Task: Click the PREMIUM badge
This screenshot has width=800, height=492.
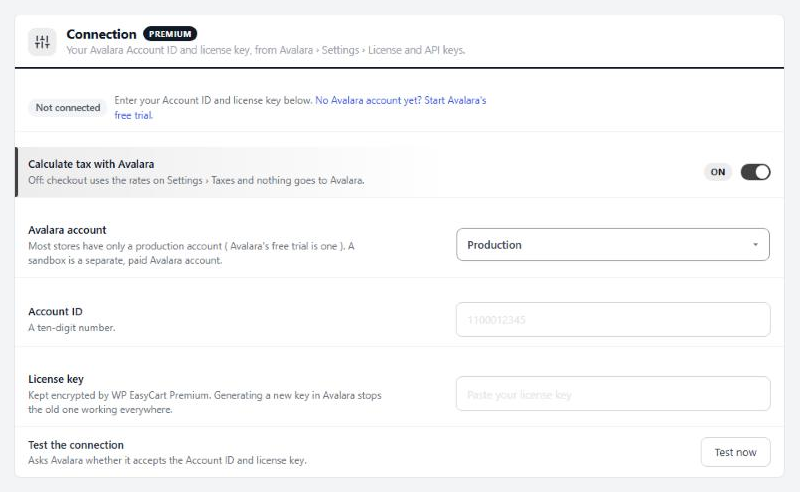Action: tap(170, 34)
